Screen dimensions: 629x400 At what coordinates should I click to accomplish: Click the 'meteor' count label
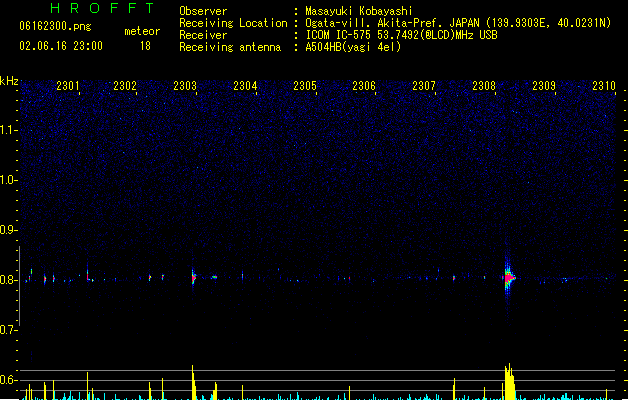click(x=142, y=31)
